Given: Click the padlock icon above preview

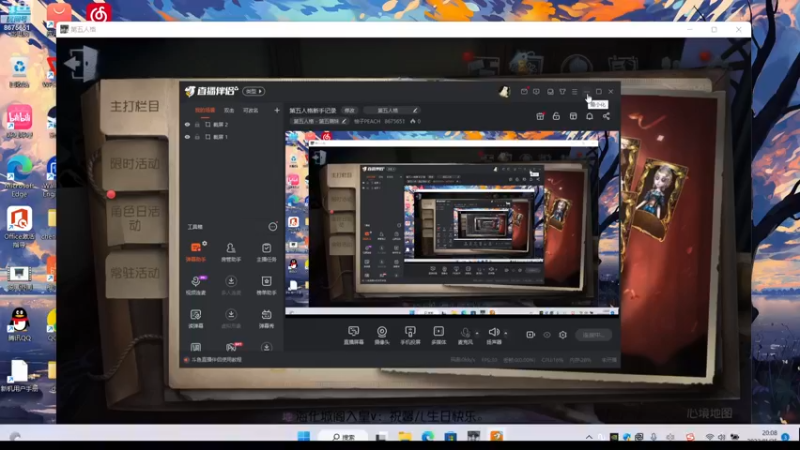Looking at the screenshot, I should click(x=556, y=116).
